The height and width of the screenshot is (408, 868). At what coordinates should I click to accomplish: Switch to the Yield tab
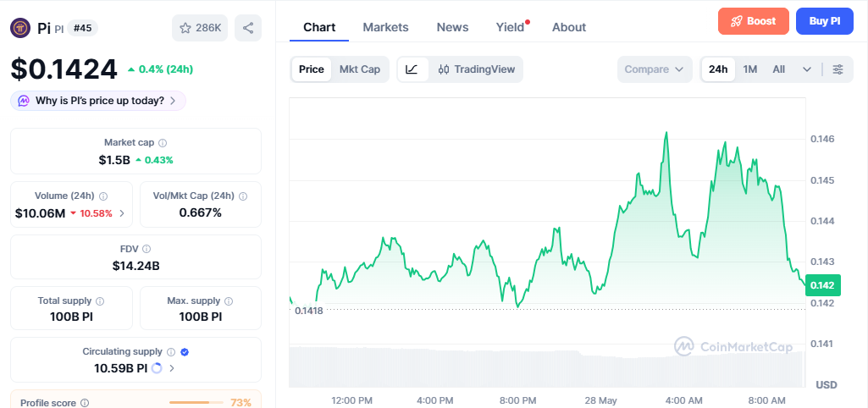point(511,27)
